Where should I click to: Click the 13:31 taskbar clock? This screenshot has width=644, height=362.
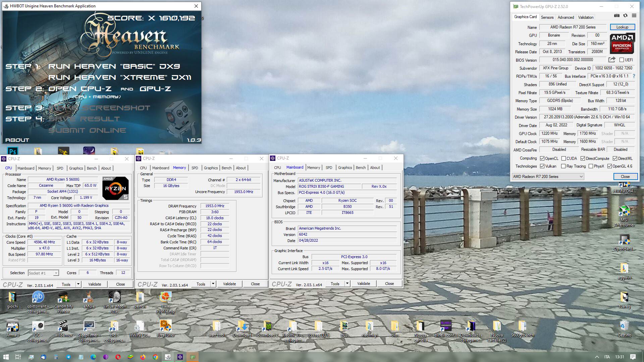click(620, 357)
